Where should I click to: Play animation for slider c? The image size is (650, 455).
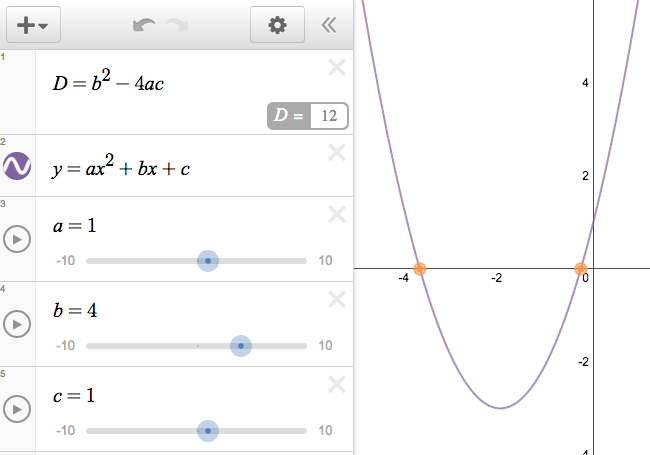[x=17, y=409]
